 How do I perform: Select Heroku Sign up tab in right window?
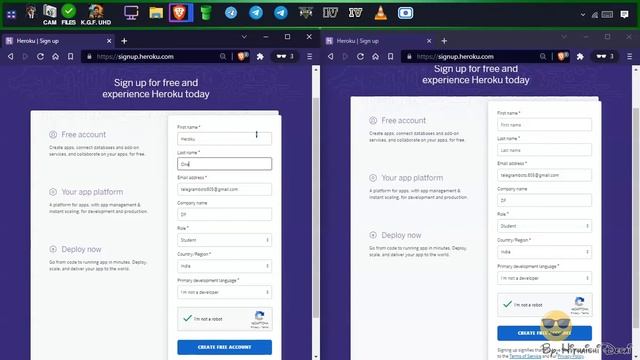377,41
